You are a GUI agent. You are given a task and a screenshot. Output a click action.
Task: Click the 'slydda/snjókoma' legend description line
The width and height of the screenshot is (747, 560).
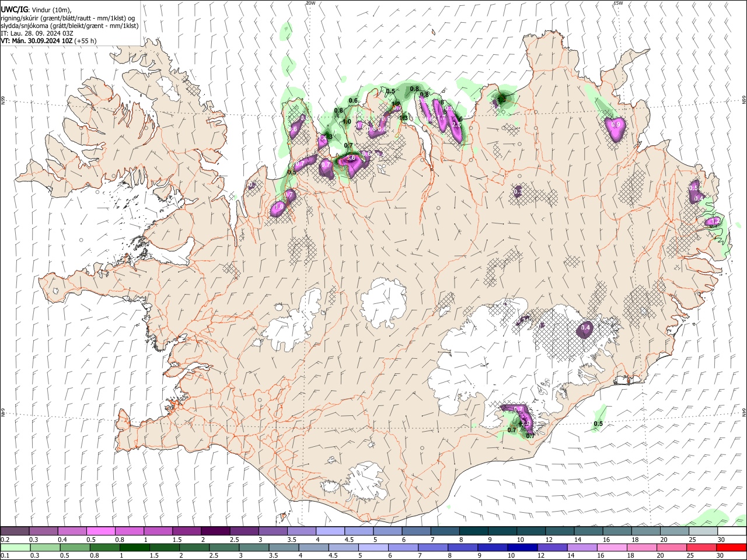pos(69,26)
